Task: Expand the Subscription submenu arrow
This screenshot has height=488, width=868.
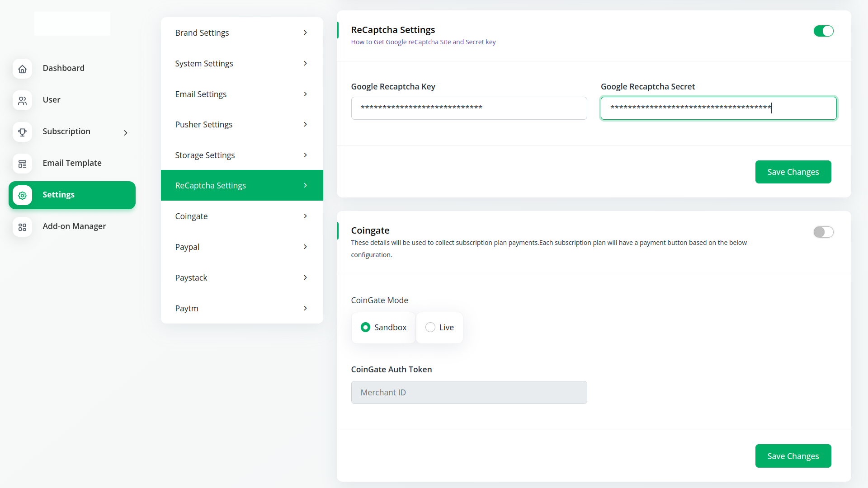Action: click(x=126, y=132)
